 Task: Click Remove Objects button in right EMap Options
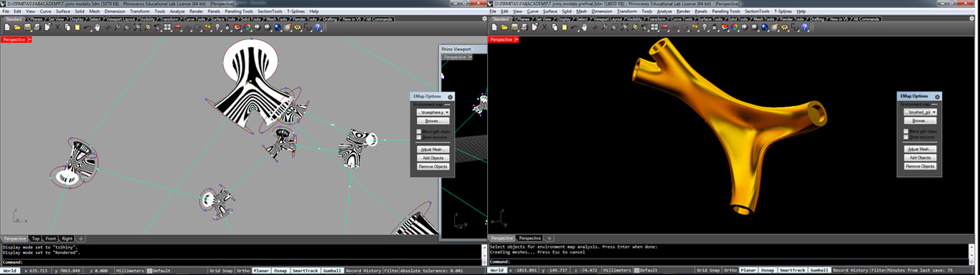pyautogui.click(x=920, y=166)
